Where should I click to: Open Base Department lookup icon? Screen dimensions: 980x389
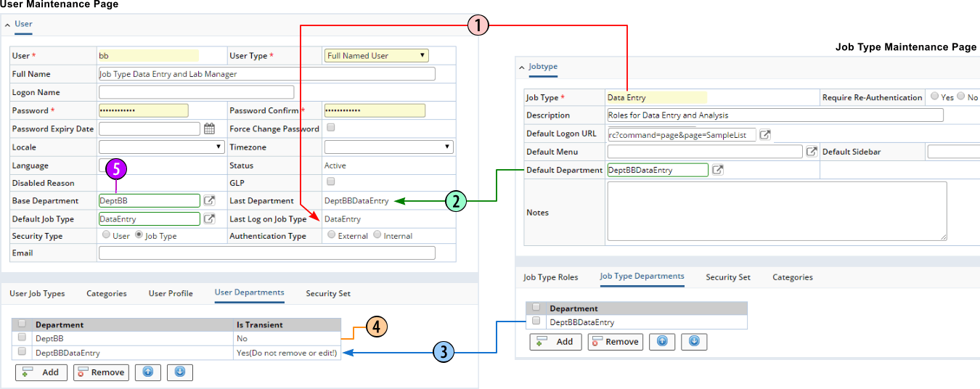(x=209, y=200)
